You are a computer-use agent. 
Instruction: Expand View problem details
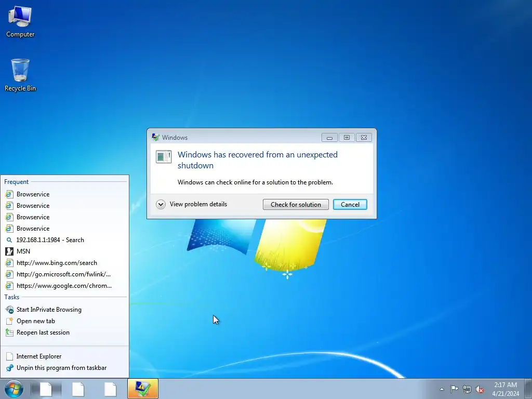click(x=192, y=204)
